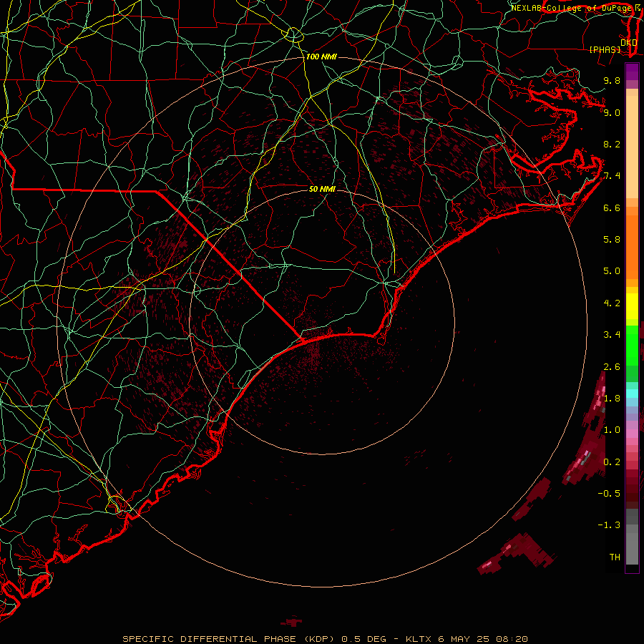This screenshot has width=644, height=644.
Task: Click the [PHAS] units label
Action: [605, 49]
